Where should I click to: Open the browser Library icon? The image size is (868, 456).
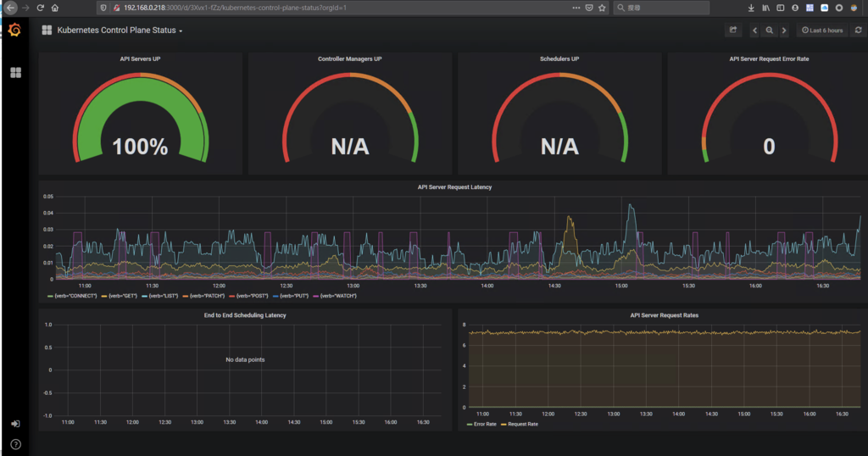click(x=765, y=8)
